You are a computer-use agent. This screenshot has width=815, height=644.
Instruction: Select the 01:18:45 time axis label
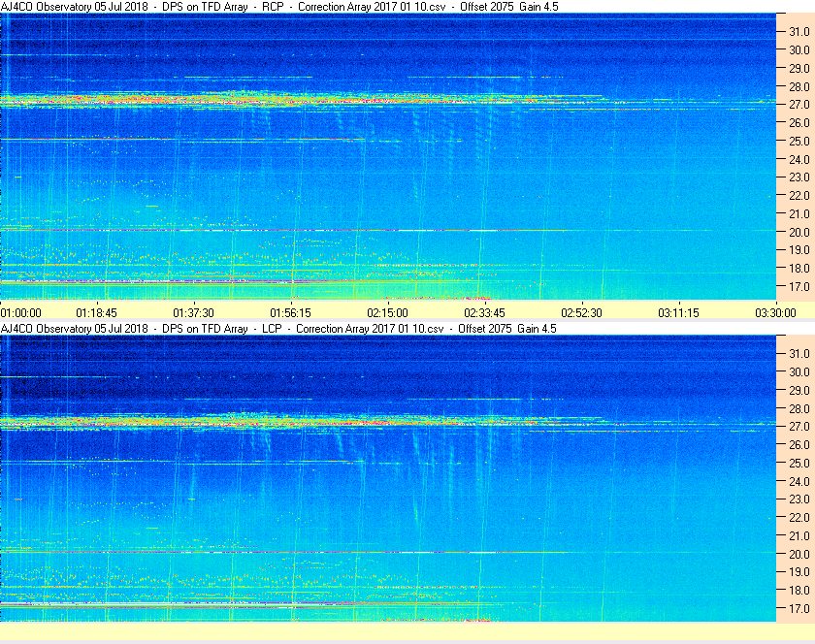pos(97,313)
